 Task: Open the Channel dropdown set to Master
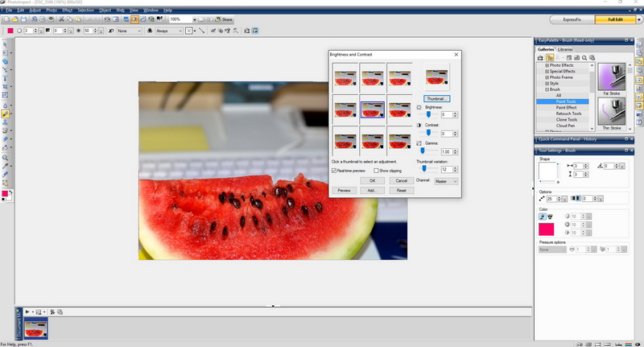click(445, 181)
